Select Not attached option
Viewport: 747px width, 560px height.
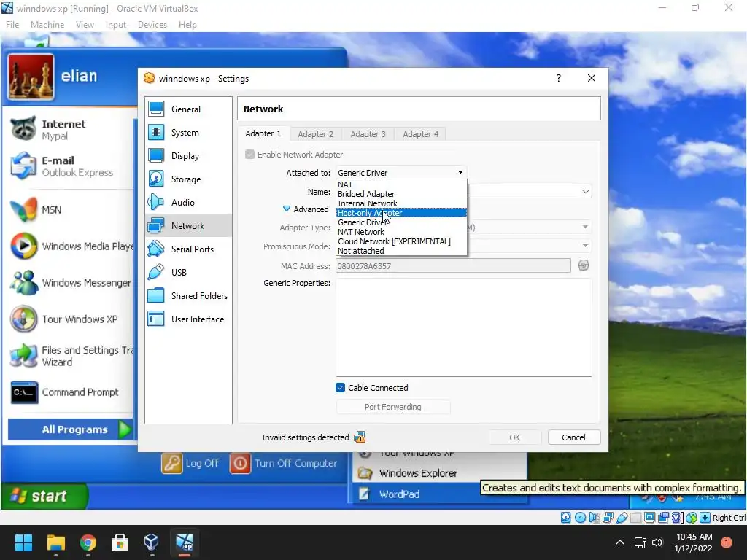point(401,251)
